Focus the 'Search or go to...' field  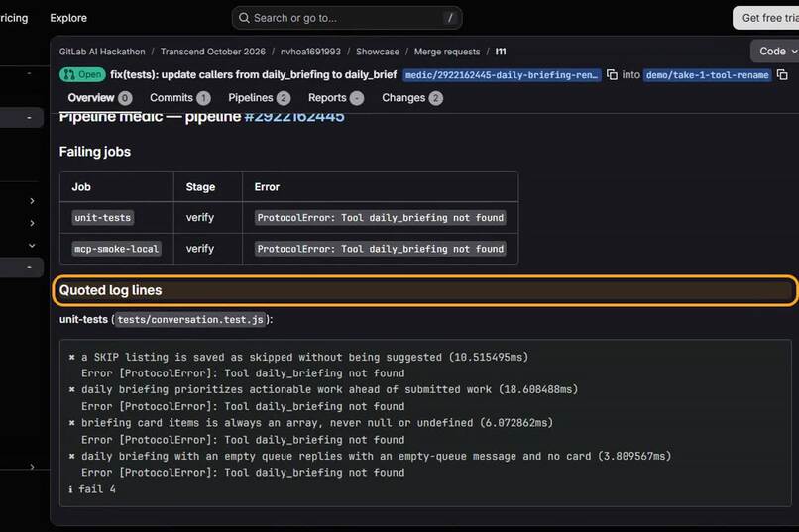(347, 18)
